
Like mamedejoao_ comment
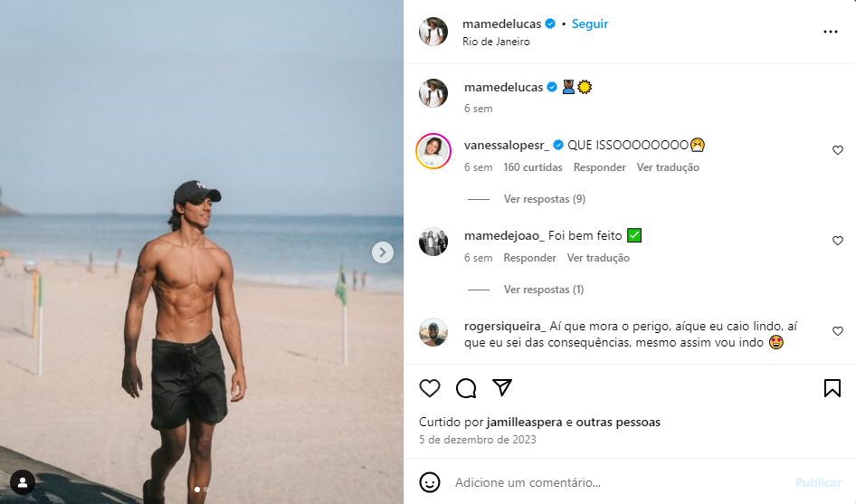[837, 241]
